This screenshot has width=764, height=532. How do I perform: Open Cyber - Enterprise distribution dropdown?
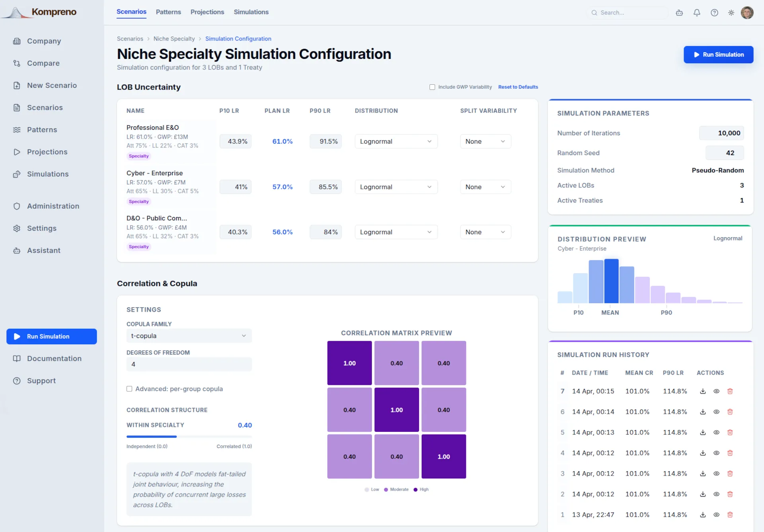tap(396, 187)
